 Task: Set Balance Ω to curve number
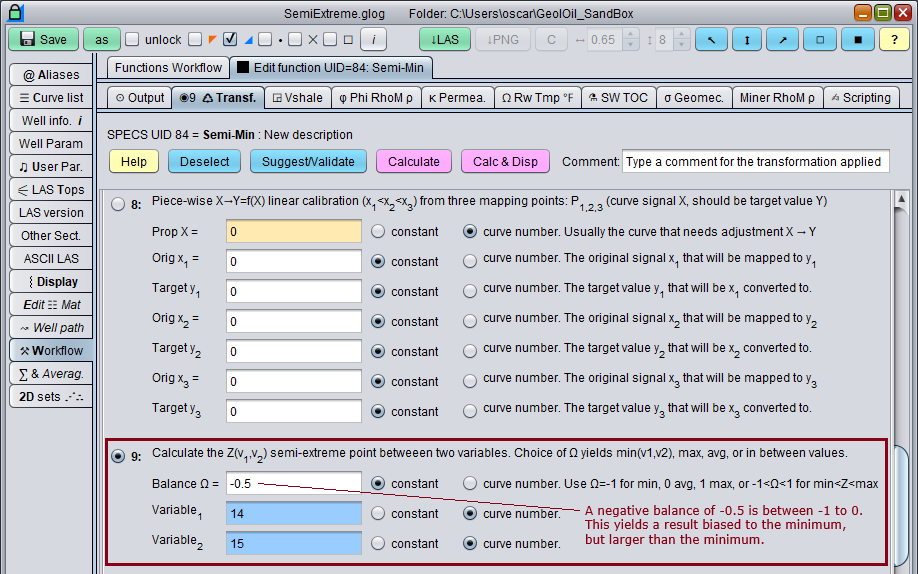(x=470, y=483)
